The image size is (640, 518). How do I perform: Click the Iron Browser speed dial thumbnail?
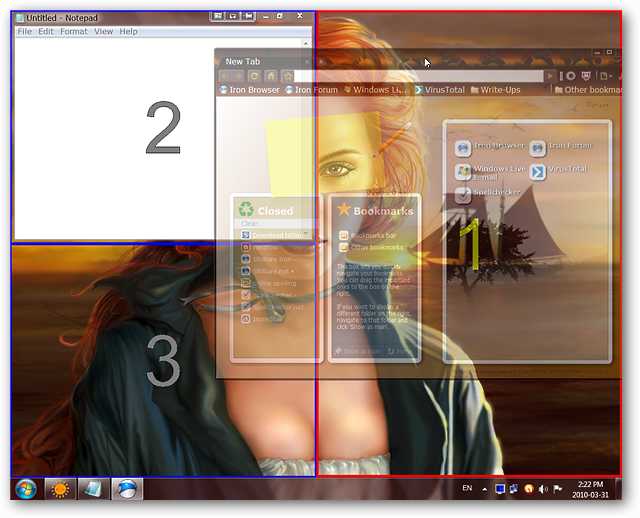pos(462,148)
